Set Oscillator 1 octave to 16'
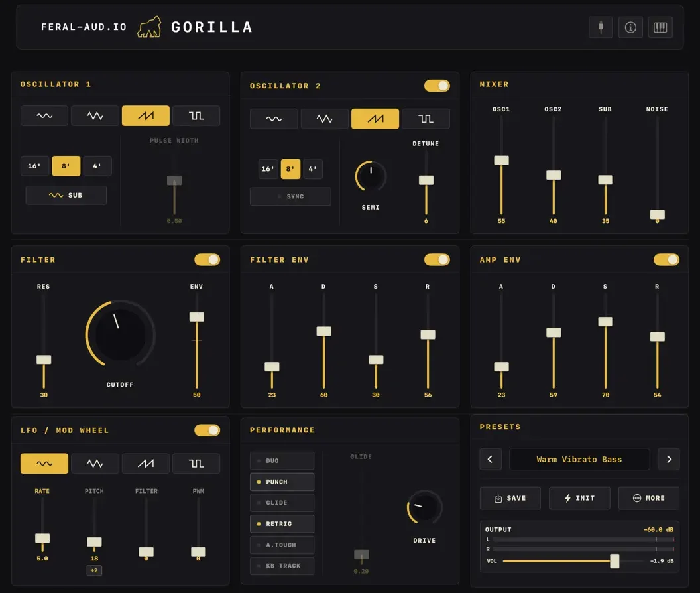This screenshot has height=593, width=700. [x=34, y=166]
